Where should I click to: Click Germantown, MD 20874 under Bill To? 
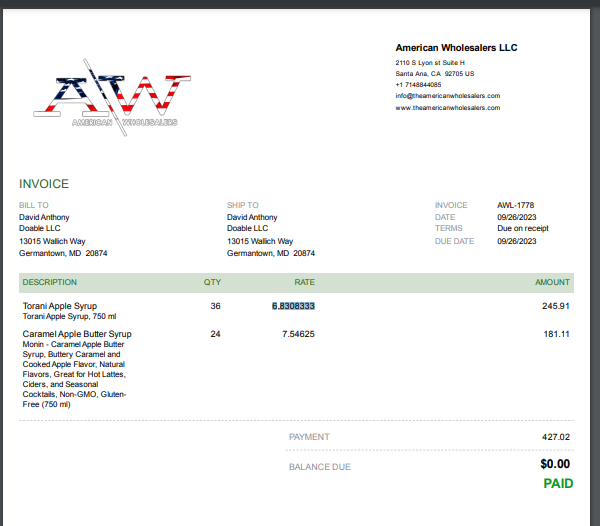63,253
